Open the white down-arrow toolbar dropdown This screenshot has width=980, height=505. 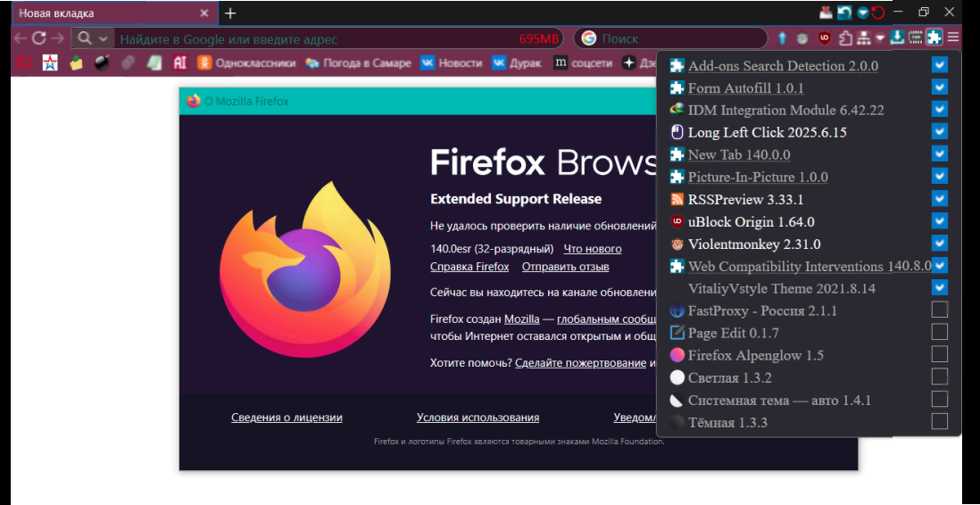881,38
